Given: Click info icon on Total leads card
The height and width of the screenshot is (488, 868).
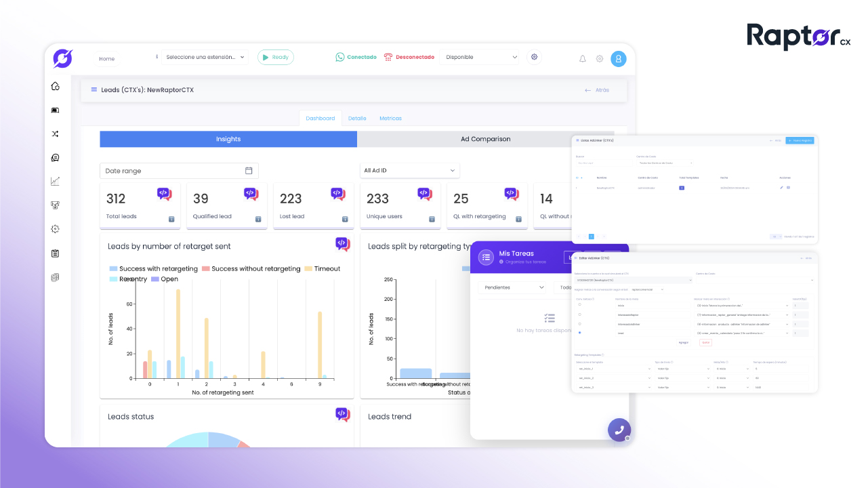Looking at the screenshot, I should click(172, 219).
